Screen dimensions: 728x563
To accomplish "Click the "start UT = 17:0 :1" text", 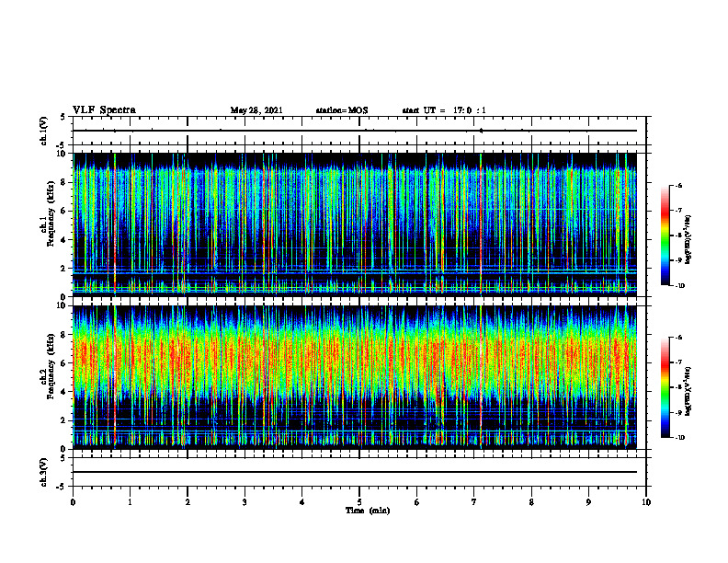I will 444,110.
